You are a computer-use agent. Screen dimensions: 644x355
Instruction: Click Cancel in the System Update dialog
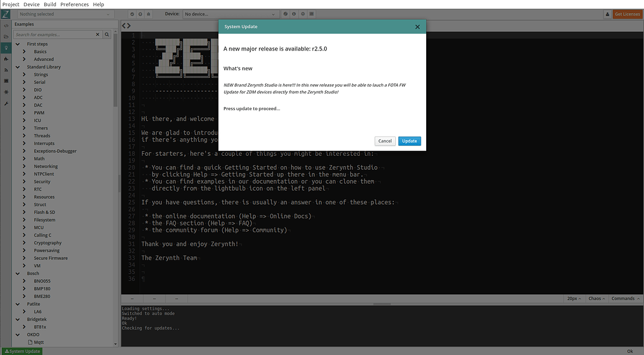[385, 141]
